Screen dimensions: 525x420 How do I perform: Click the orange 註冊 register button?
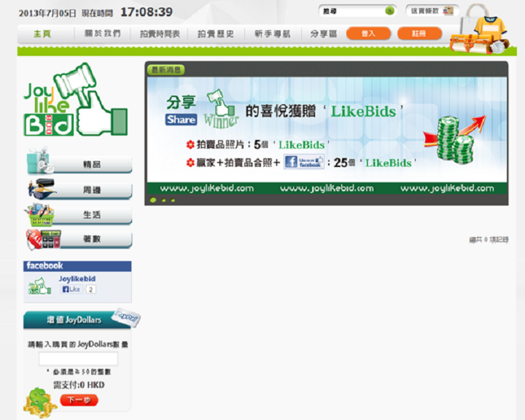click(x=419, y=34)
